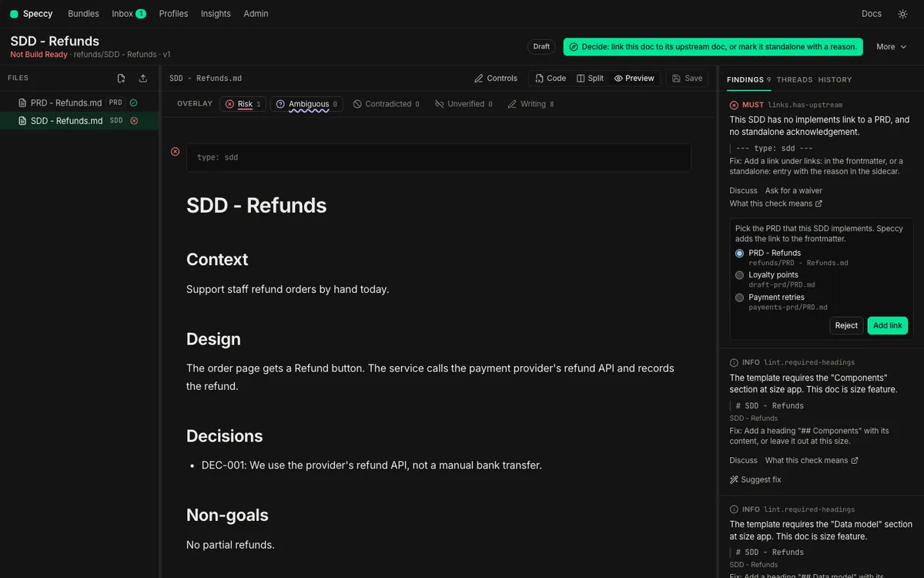Click the INFO icon of the Components finding
Viewport: 924px width, 578px height.
point(734,362)
